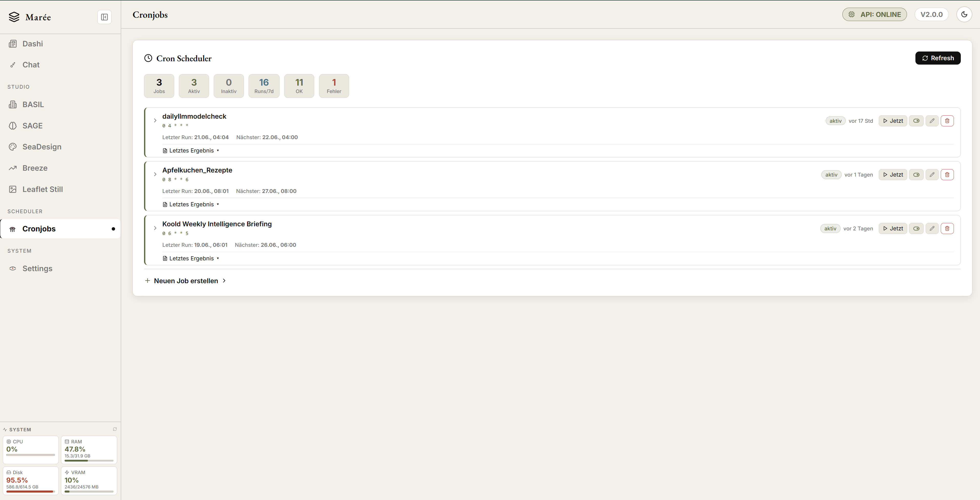
Task: Click the Cronjobs sidebar icon
Action: (13, 229)
